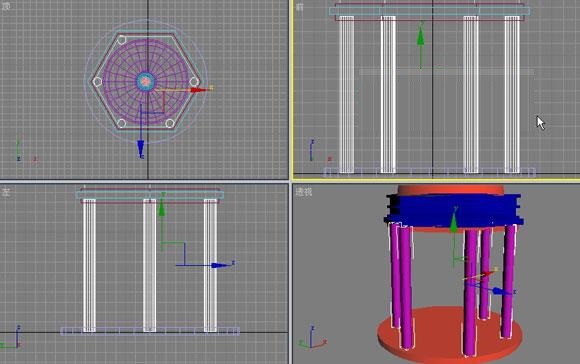Select the roof slab in Left viewport
Image resolution: width=580 pixels, height=364 pixels.
click(150, 195)
